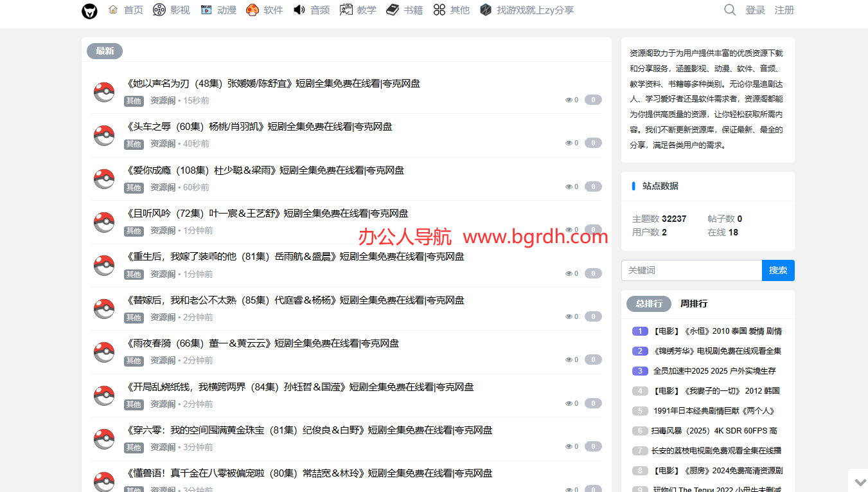This screenshot has width=868, height=492.
Task: Open the 首页 home navigation item
Action: pyautogui.click(x=126, y=10)
